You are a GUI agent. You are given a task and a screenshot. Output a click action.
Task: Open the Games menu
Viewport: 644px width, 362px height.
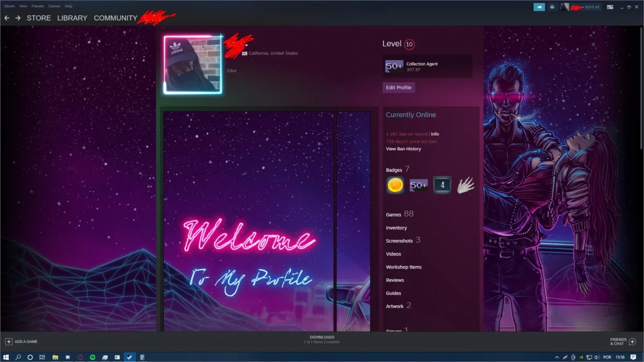54,6
